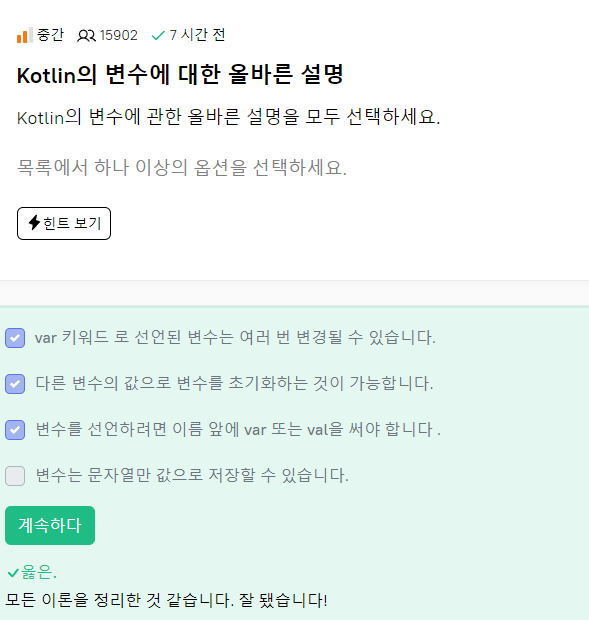Viewport: 589px width, 620px height.
Task: Click the users count people icon
Action: 86,36
